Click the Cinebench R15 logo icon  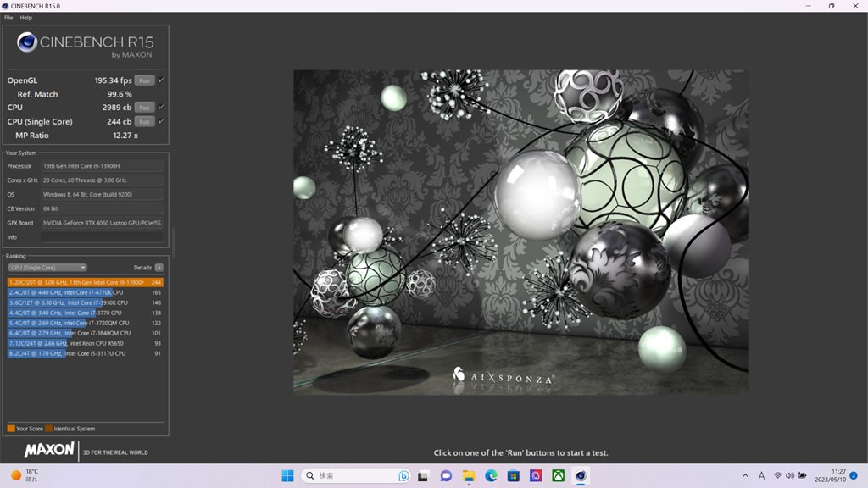tap(27, 42)
